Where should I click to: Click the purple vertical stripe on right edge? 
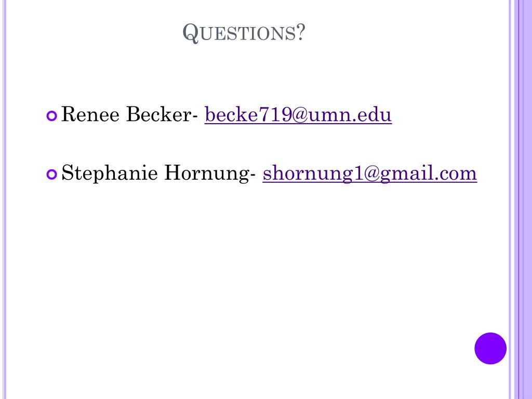tap(523, 199)
